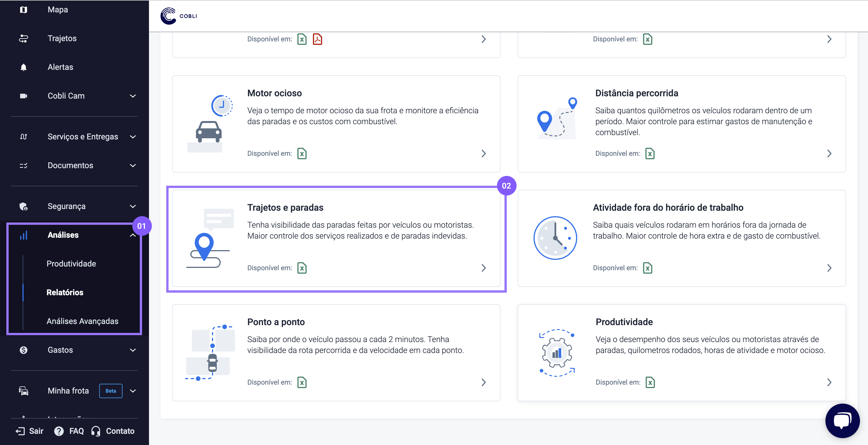Open Distância percorrida report arrow
Screen dimensions: 868x445
click(829, 154)
